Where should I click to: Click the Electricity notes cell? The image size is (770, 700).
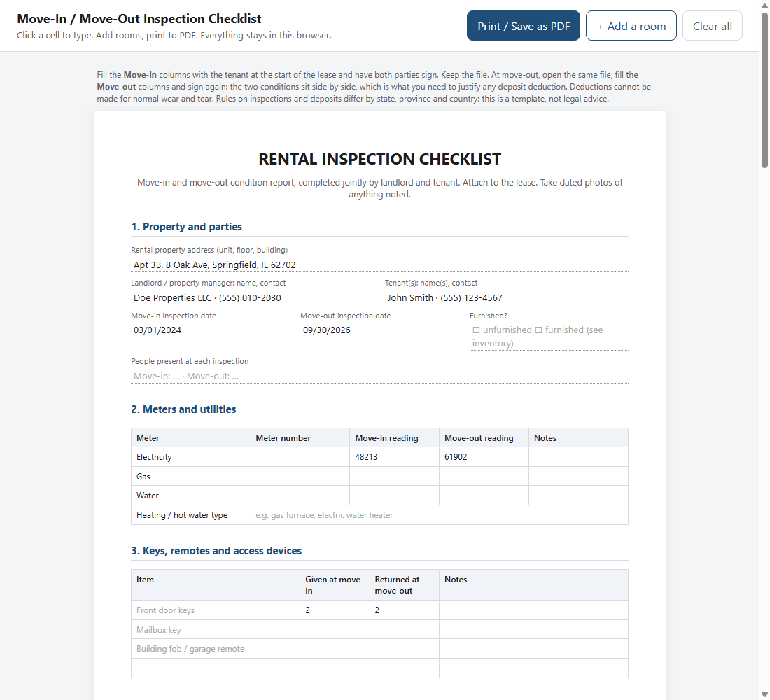click(578, 457)
